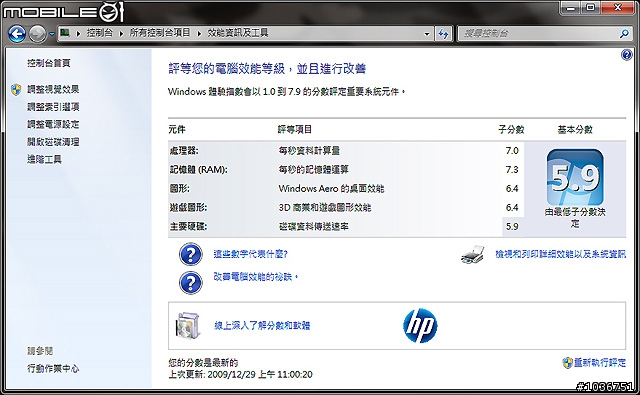Viewport: 640px width, 395px height.
Task: Select 所有控制台項目 breadcrumb
Action: [x=160, y=33]
